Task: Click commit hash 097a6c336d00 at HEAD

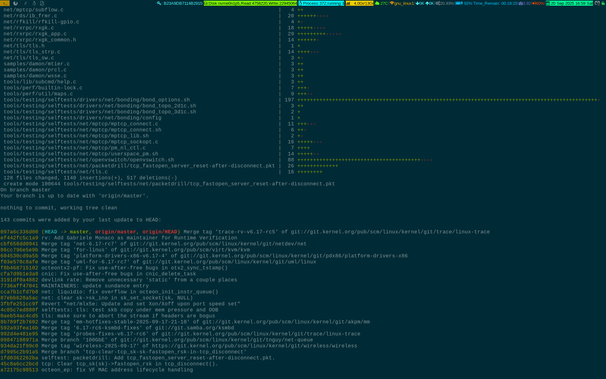Action: (19, 232)
